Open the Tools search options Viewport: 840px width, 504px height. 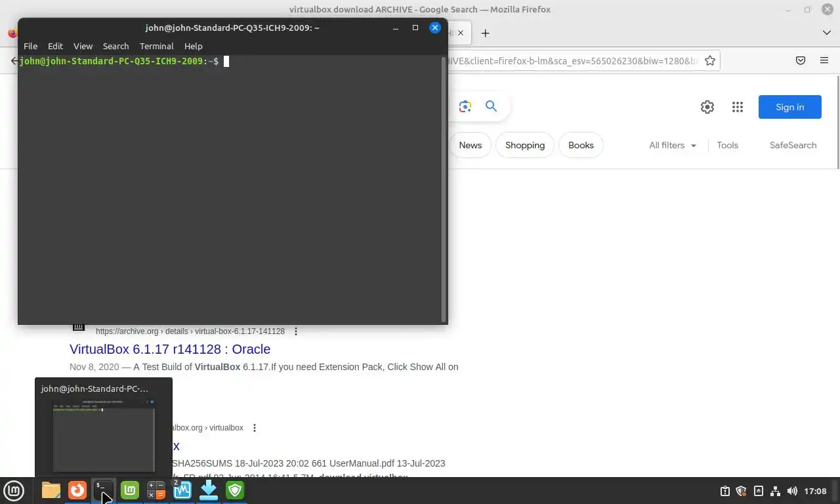[727, 145]
